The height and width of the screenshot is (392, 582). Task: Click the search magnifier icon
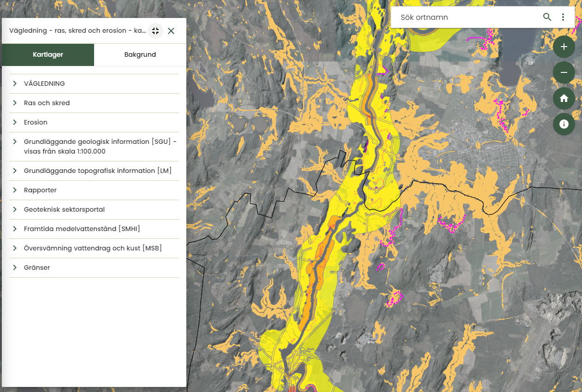click(x=547, y=17)
